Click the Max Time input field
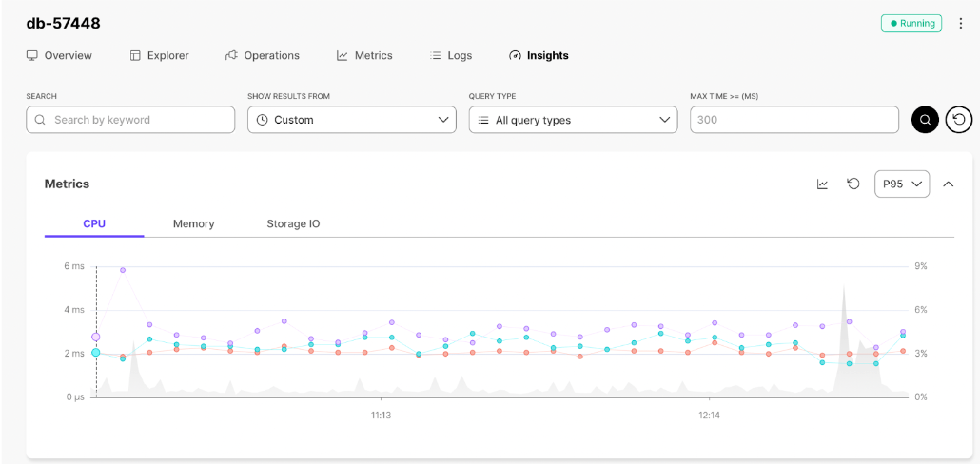 [x=794, y=120]
